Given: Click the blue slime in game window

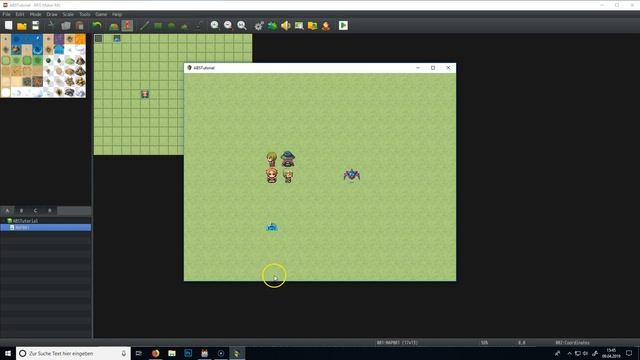Looking at the screenshot, I should click(272, 227).
